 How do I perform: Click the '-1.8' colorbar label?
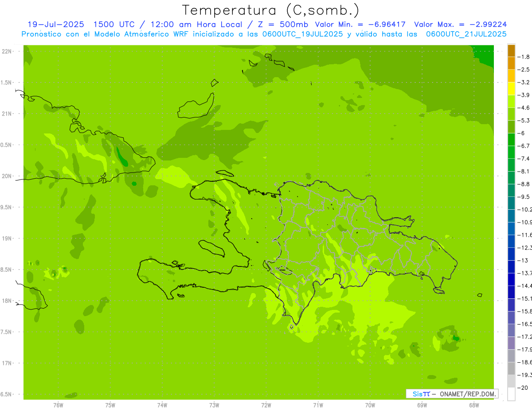tap(524, 57)
